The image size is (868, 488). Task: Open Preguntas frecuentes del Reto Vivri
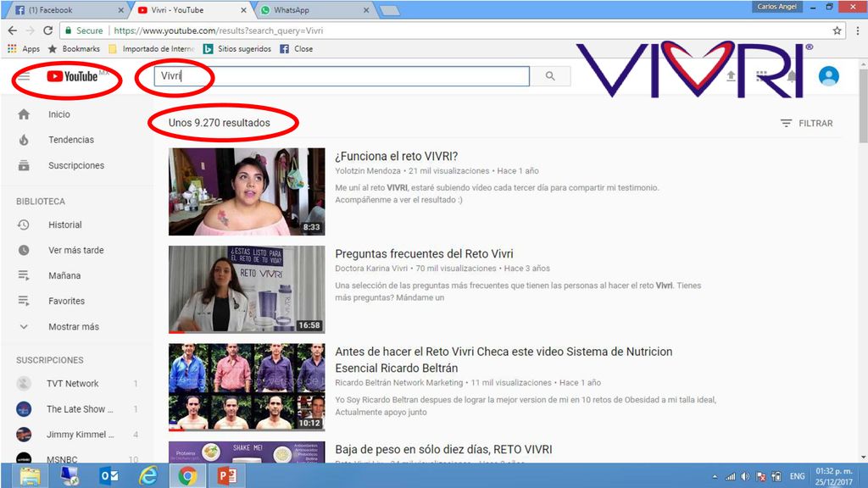(x=424, y=253)
